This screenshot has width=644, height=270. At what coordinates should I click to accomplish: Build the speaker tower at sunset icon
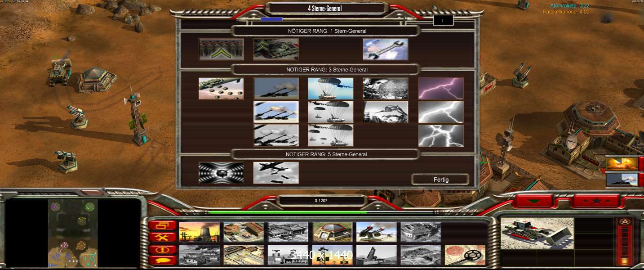click(332, 255)
